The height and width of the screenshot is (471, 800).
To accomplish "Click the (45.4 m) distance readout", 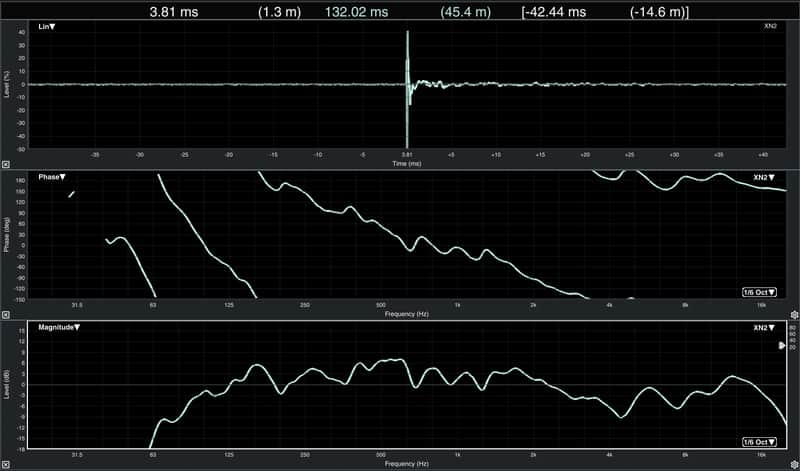I will pos(465,12).
